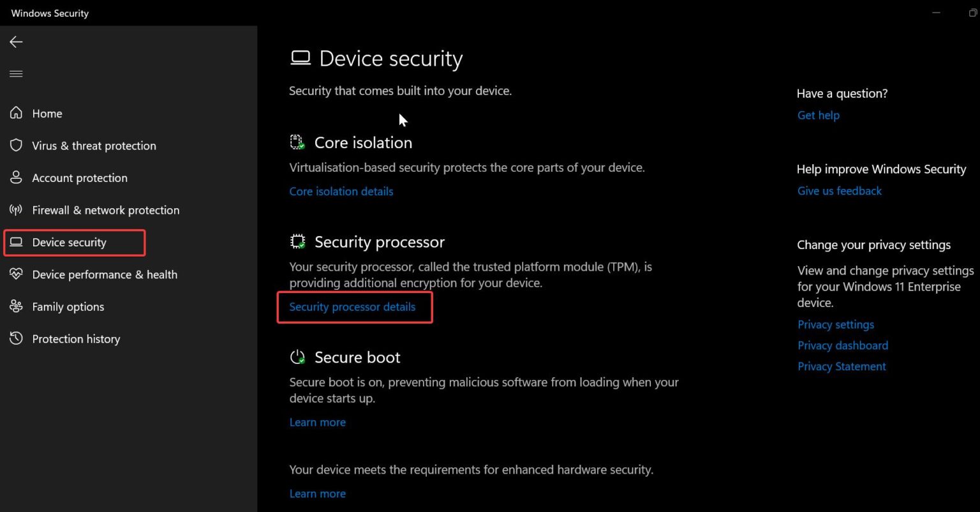980x512 pixels.
Task: Open Privacy settings
Action: pos(836,324)
